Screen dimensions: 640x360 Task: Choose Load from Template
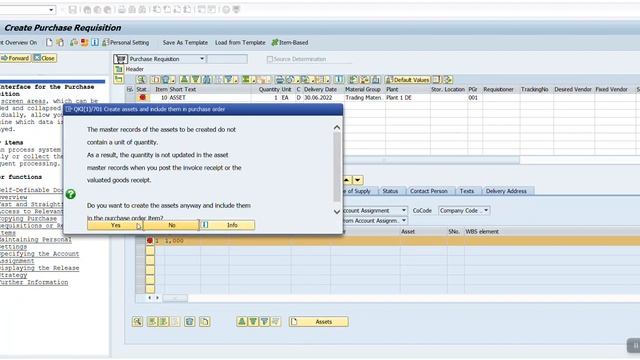[240, 42]
